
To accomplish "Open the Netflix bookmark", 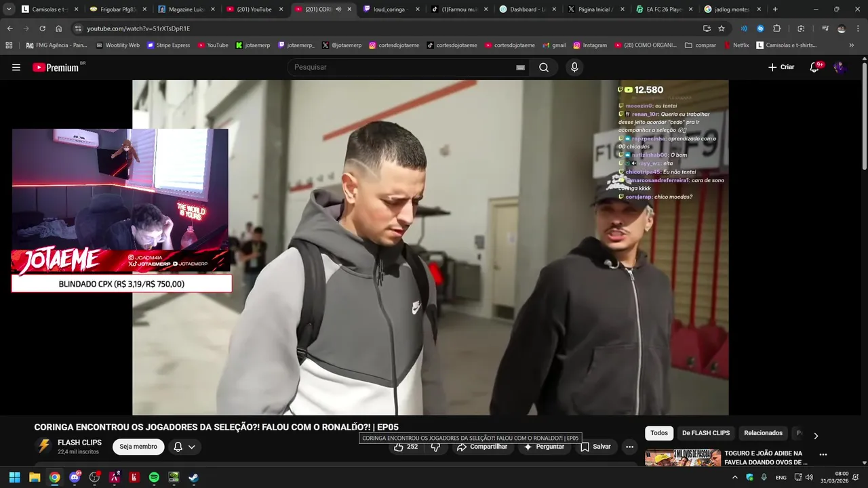I will [x=736, y=45].
